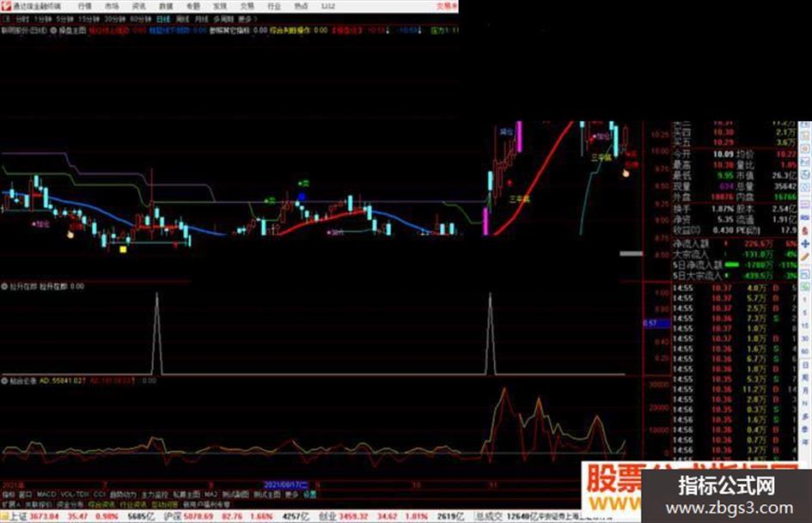Click the 沪深 index in status bar
This screenshot has height=523, width=812.
tap(171, 516)
